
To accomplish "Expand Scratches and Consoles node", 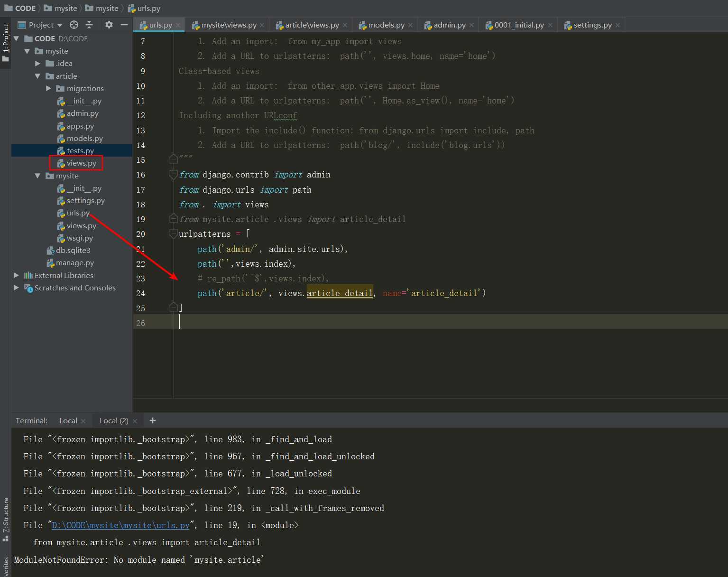I will click(17, 288).
